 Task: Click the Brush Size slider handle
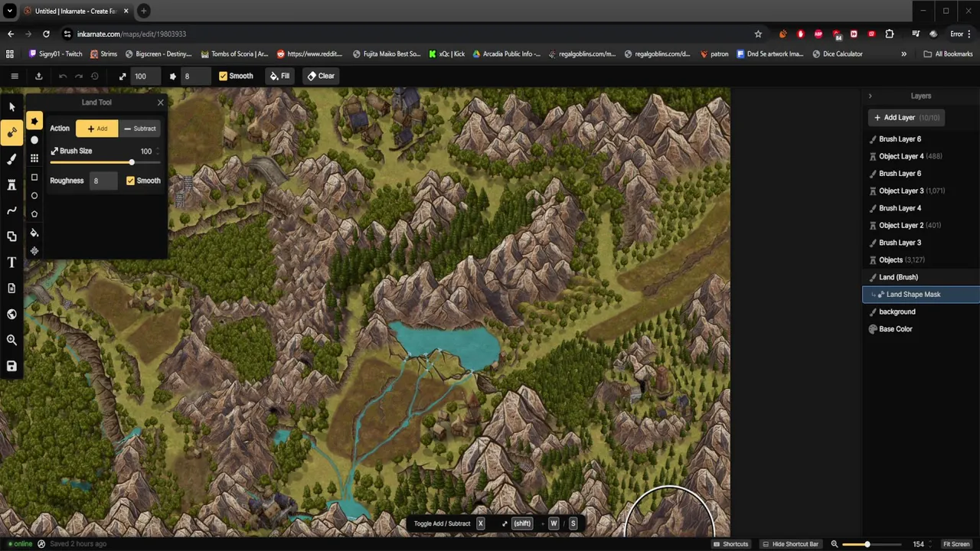click(x=132, y=162)
